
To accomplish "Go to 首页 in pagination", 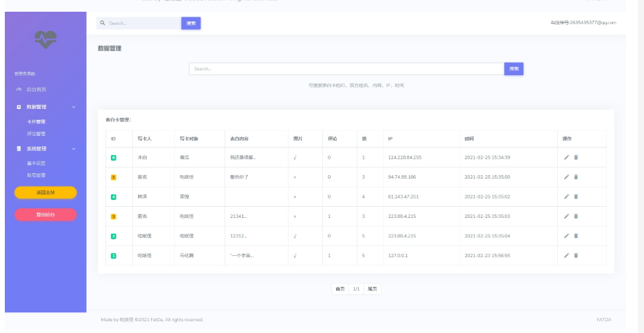I will pos(340,289).
